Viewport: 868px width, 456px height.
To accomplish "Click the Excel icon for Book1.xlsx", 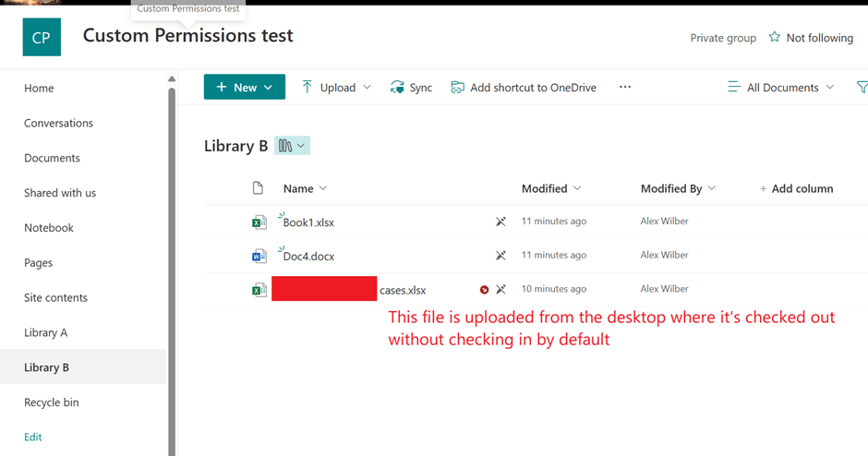I will tap(259, 222).
